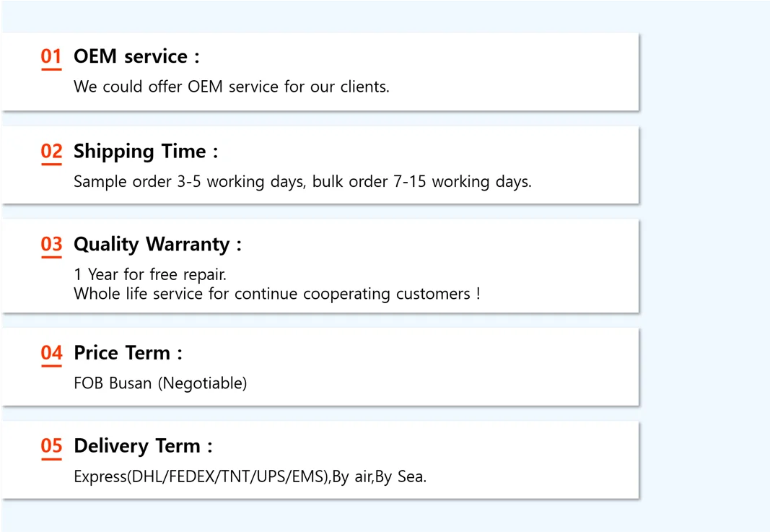Click the orange 05 number

coord(51,446)
